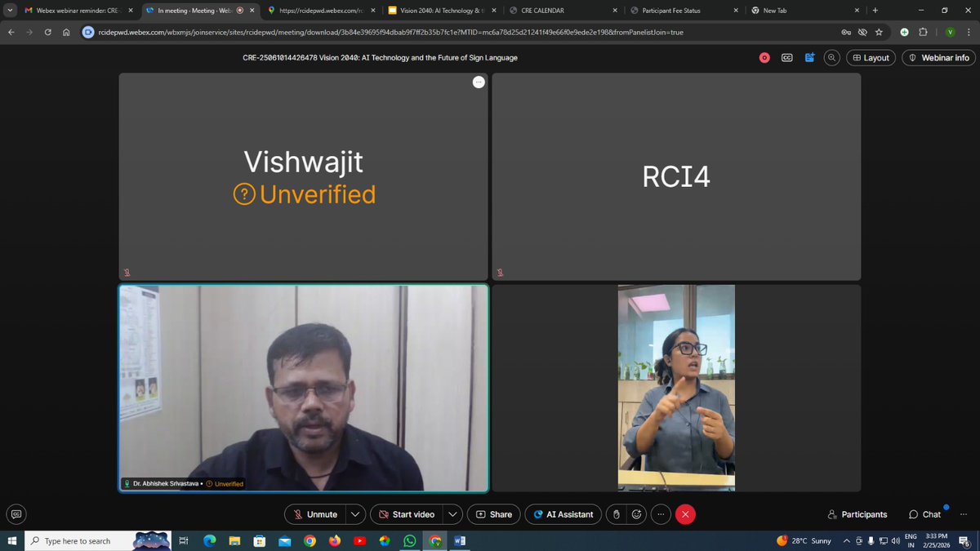Click the Unverified label for Dr. Abhishek Srivastava

click(225, 484)
